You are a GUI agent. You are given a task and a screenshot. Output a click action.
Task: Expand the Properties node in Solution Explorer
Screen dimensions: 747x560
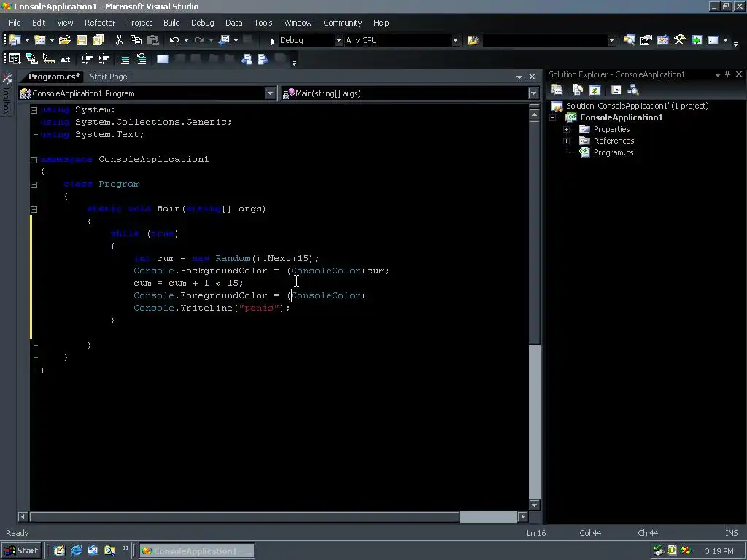coord(566,130)
